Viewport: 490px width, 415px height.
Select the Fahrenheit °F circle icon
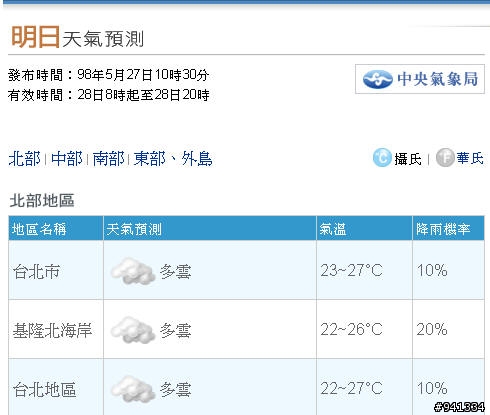coord(445,158)
